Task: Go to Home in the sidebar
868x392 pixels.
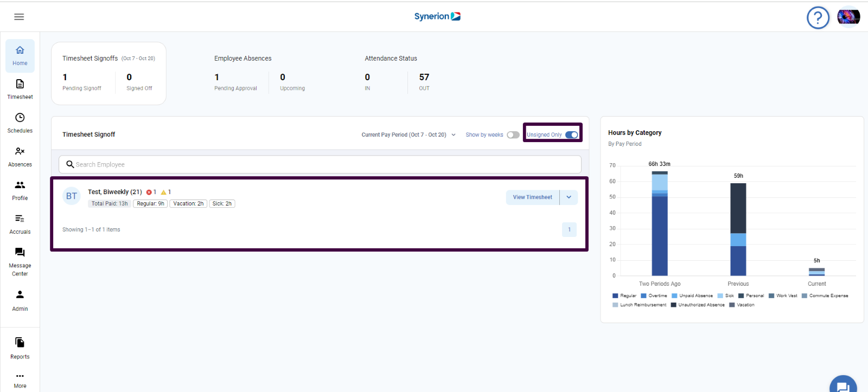Action: pos(20,55)
